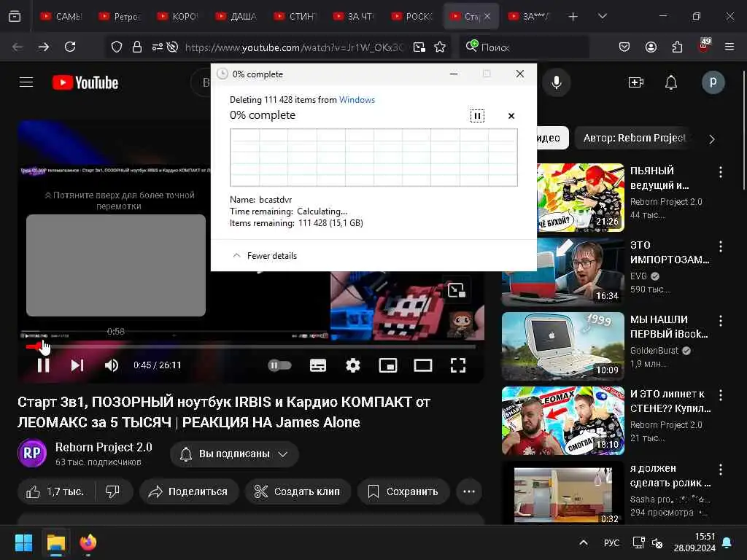Click Создать клип button

[298, 491]
